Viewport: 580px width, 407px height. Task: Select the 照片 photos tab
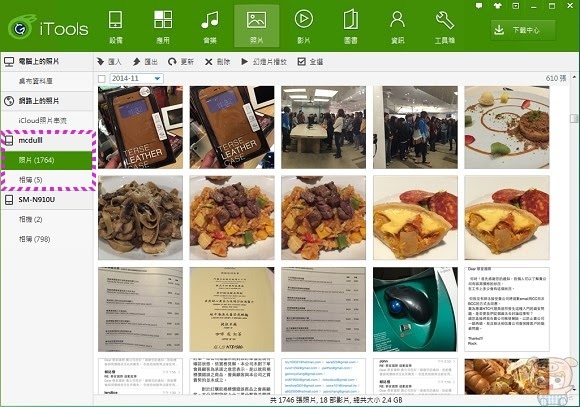[x=256, y=26]
